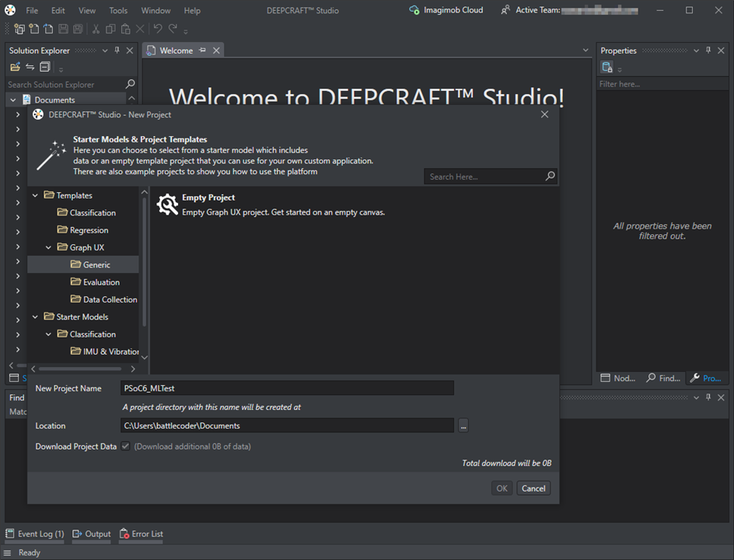Click the New Project Name text field
734x560 pixels.
286,388
